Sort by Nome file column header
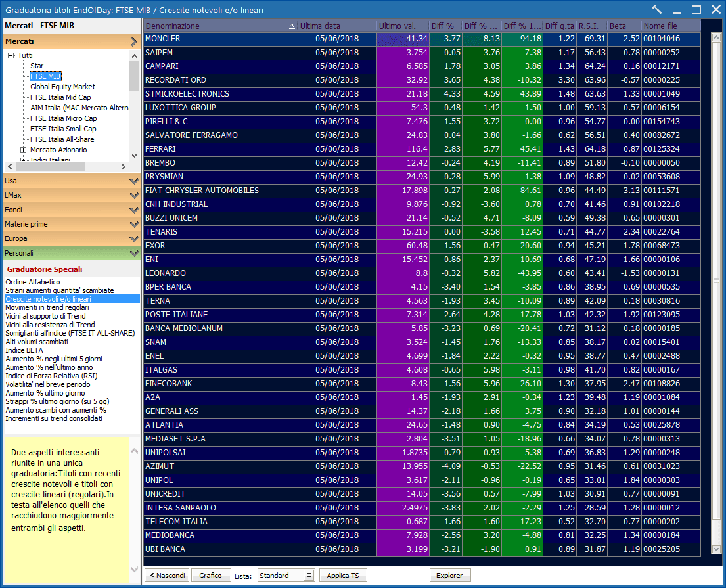The width and height of the screenshot is (726, 588). click(670, 26)
